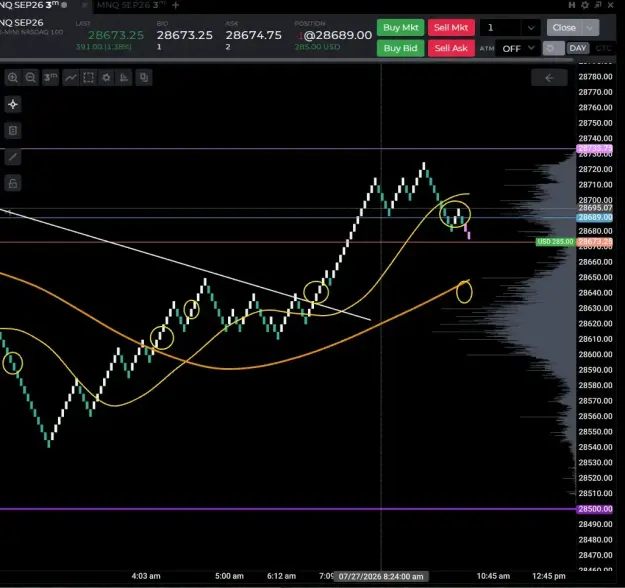Select GTC time-in-force
Viewport: 625px width, 588px height.
603,49
